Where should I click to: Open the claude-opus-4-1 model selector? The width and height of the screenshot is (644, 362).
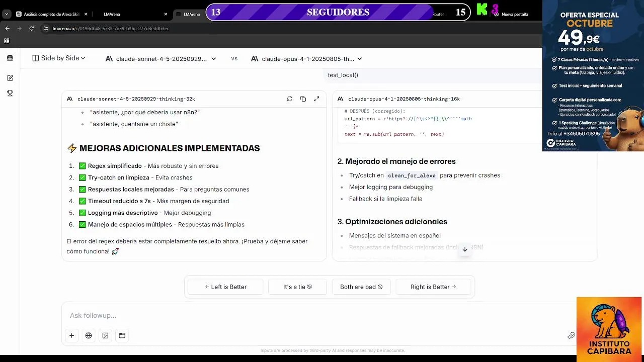[306, 59]
